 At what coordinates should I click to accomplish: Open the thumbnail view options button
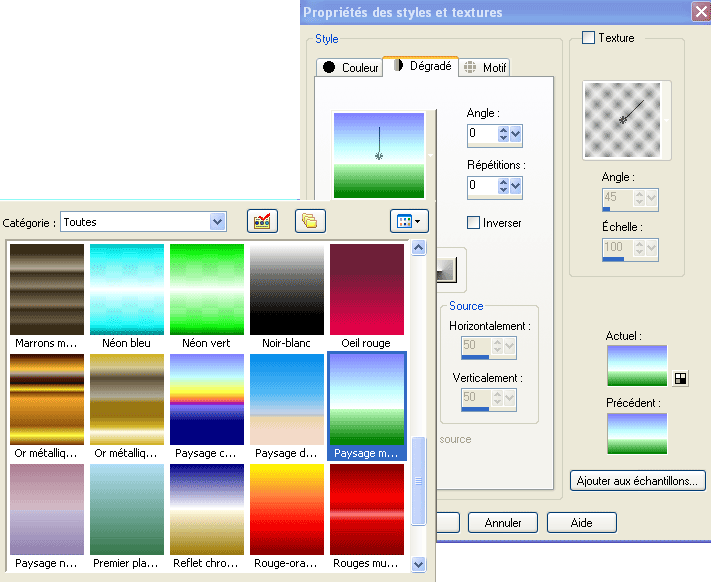point(410,221)
